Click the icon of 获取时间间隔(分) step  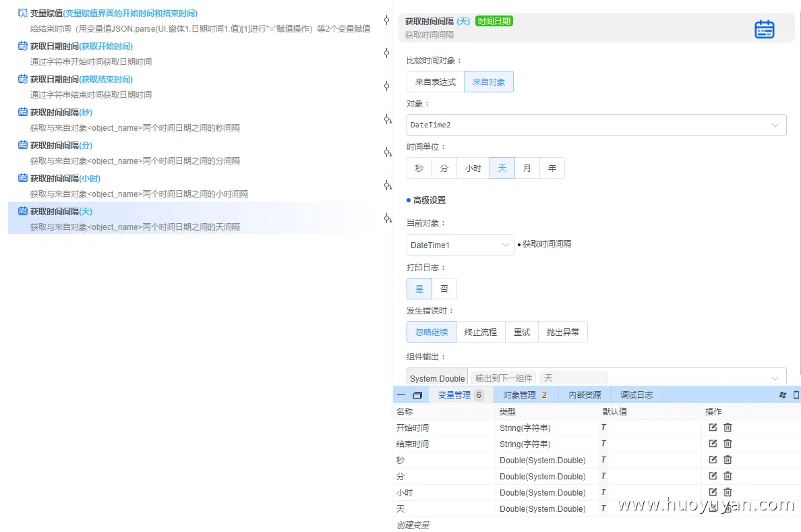[x=23, y=145]
